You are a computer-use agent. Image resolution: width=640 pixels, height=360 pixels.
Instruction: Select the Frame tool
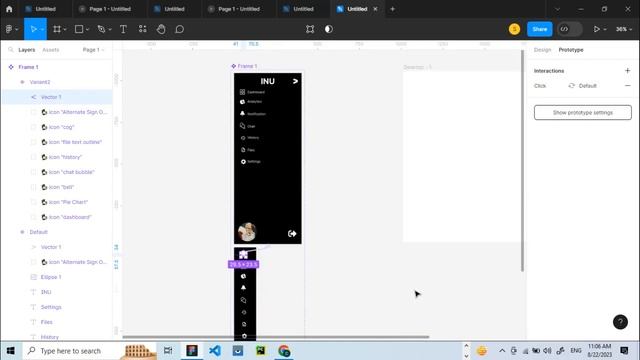(57, 29)
